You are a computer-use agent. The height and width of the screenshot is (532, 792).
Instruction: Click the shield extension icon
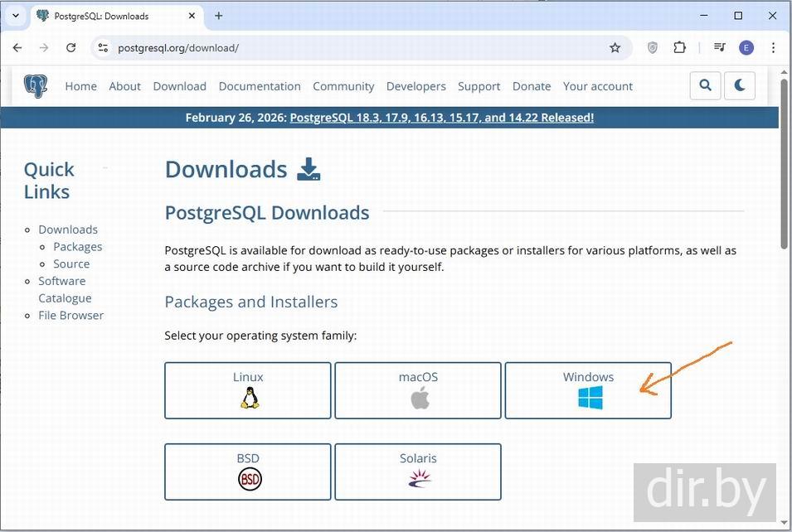click(x=653, y=48)
